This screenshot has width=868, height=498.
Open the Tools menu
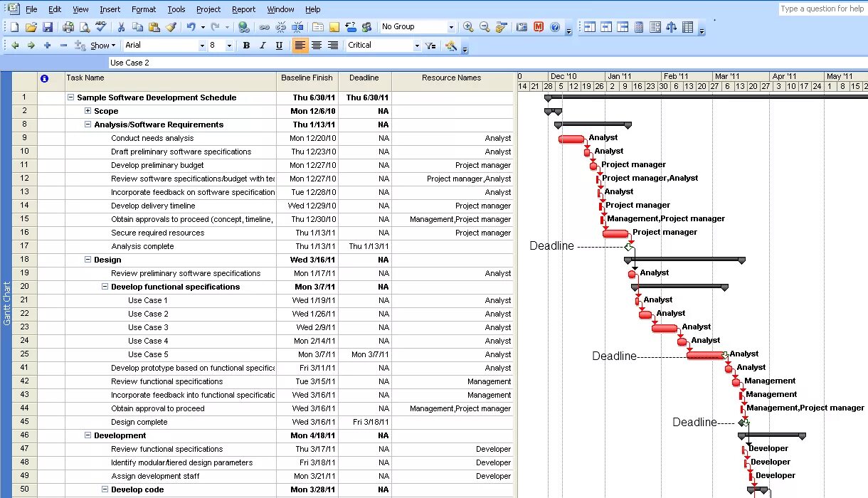[176, 9]
